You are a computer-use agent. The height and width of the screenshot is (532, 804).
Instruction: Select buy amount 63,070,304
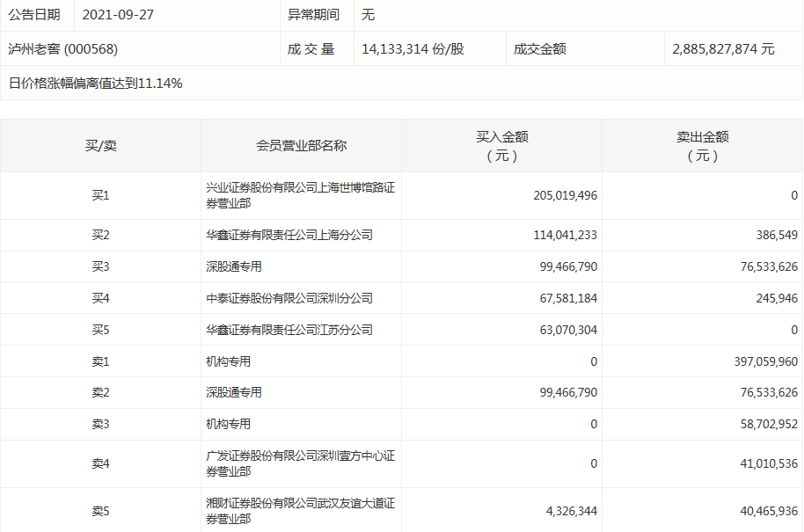pyautogui.click(x=568, y=330)
